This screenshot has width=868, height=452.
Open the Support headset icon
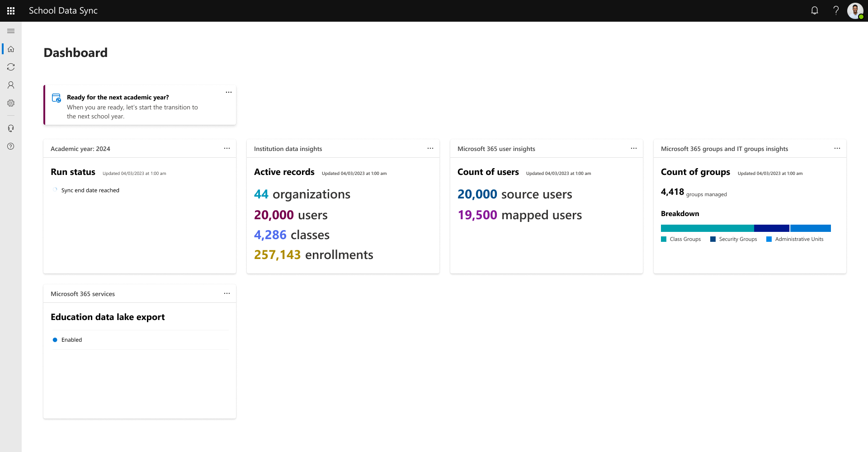(11, 128)
